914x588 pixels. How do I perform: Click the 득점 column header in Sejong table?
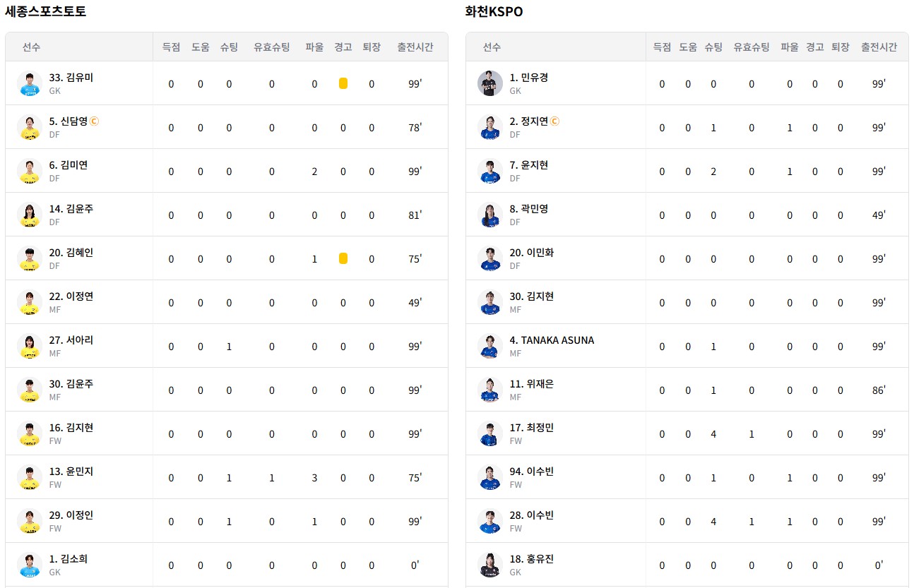click(171, 47)
